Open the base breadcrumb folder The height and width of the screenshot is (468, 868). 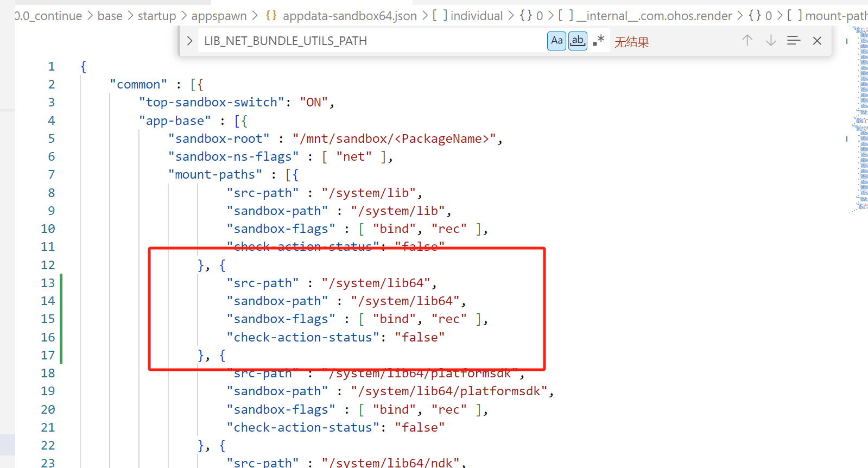110,16
